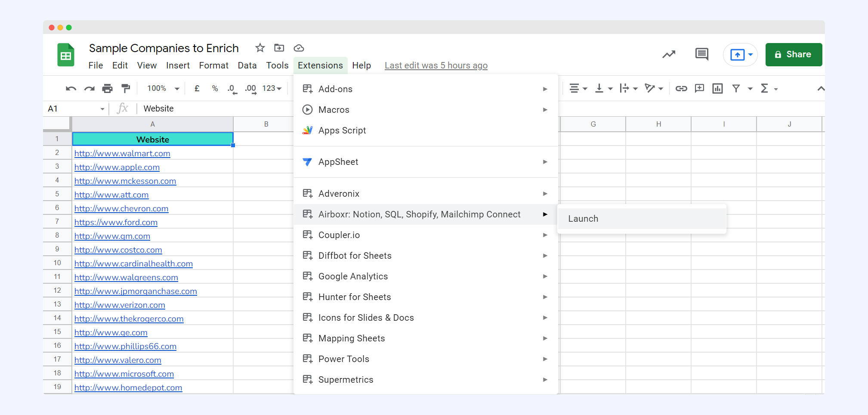
Task: Click the Google Sheets home icon
Action: click(x=66, y=55)
